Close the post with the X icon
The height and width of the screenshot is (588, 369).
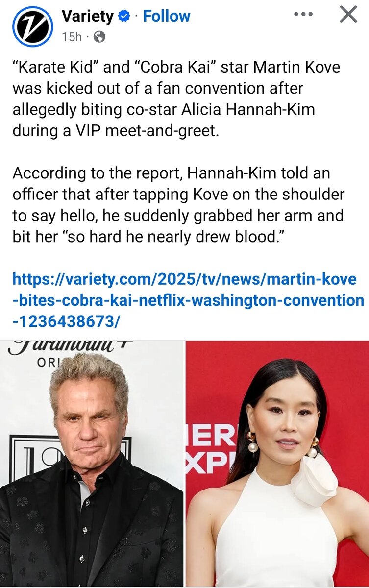[348, 14]
